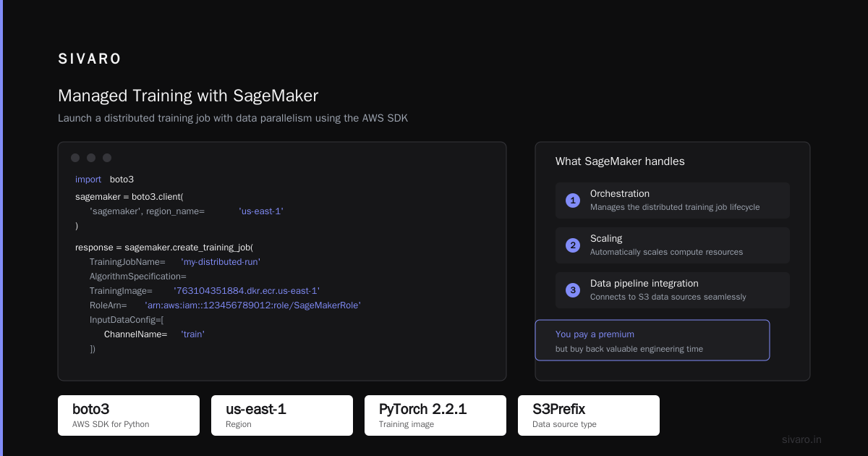Click the RoleArn SageMakerRole string

253,305
